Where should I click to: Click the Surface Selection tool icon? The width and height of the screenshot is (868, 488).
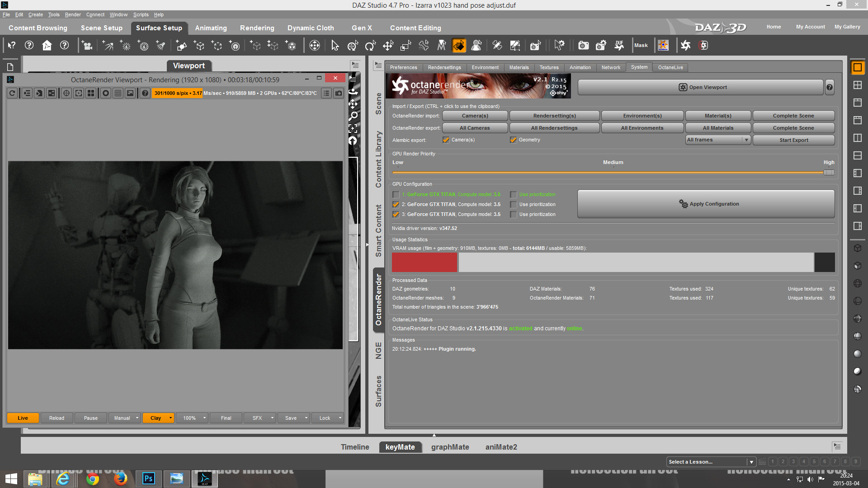click(x=459, y=45)
